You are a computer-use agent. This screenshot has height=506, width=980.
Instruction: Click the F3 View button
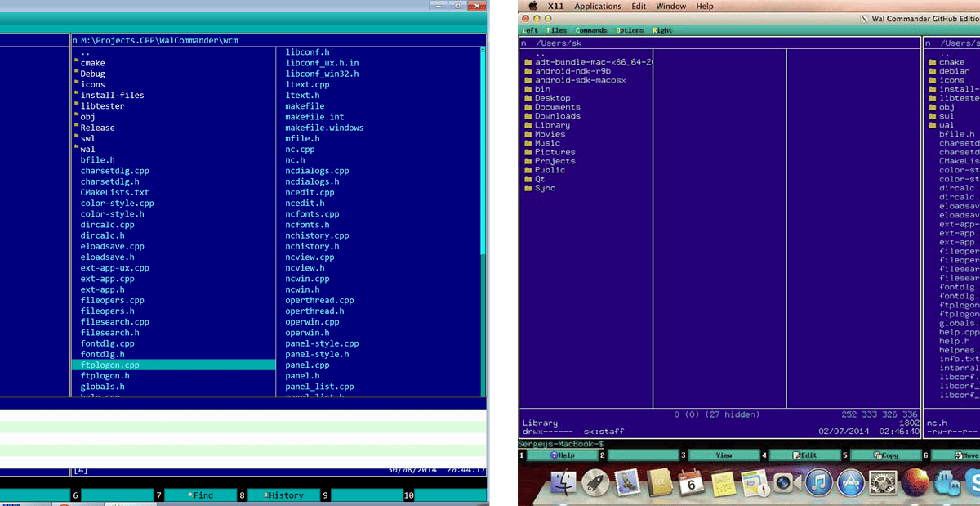(x=724, y=455)
